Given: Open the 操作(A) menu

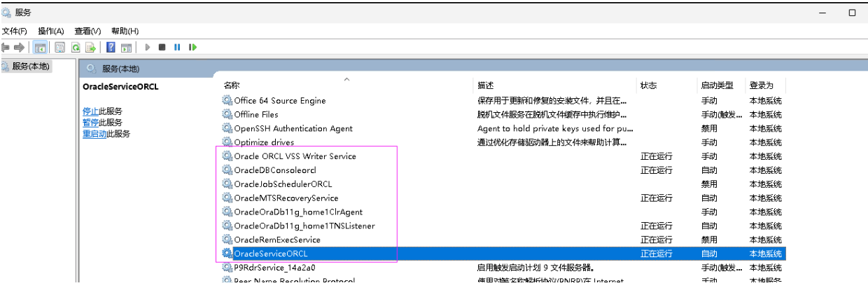Looking at the screenshot, I should click(50, 31).
